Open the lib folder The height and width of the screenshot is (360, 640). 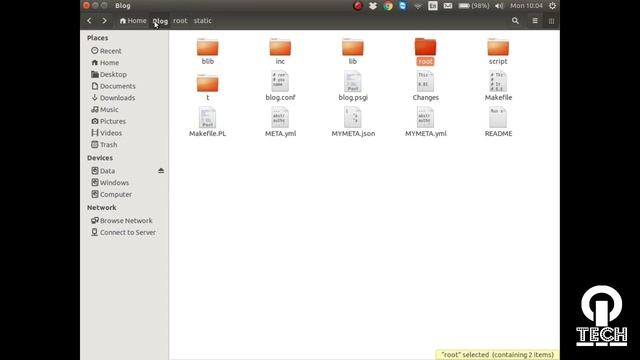(353, 51)
